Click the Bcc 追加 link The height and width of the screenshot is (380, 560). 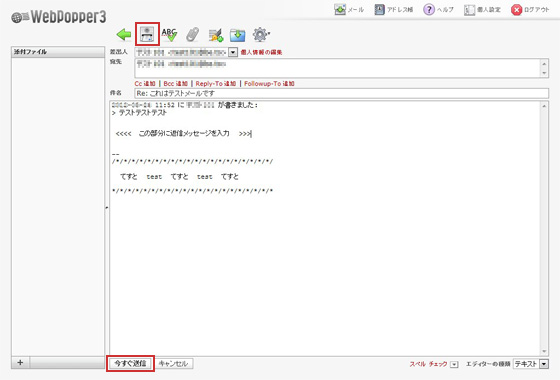click(x=175, y=84)
